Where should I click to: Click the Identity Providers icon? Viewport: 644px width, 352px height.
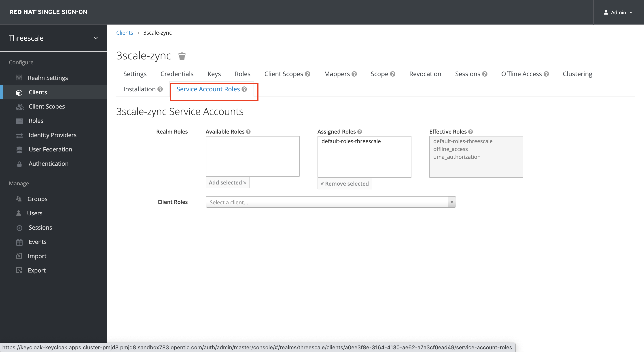pos(19,135)
